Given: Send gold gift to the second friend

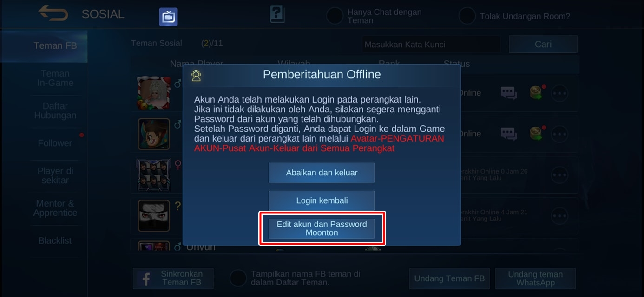Looking at the screenshot, I should point(537,133).
